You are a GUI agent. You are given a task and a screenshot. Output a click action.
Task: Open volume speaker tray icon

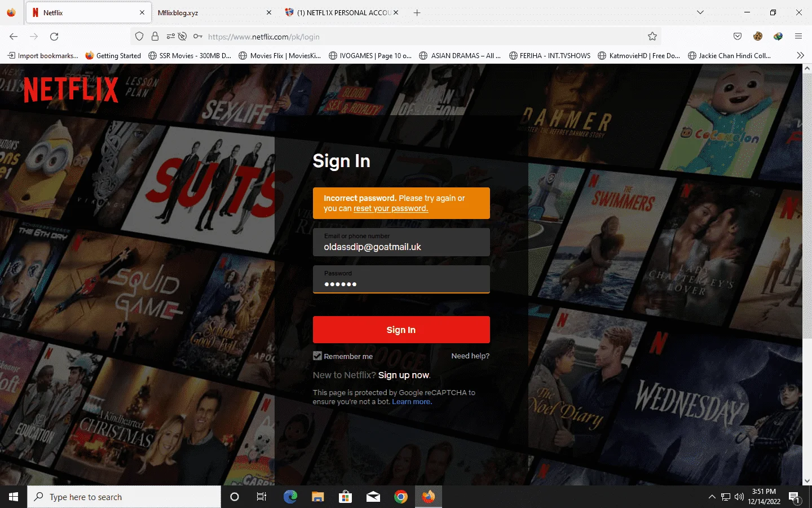click(x=739, y=497)
